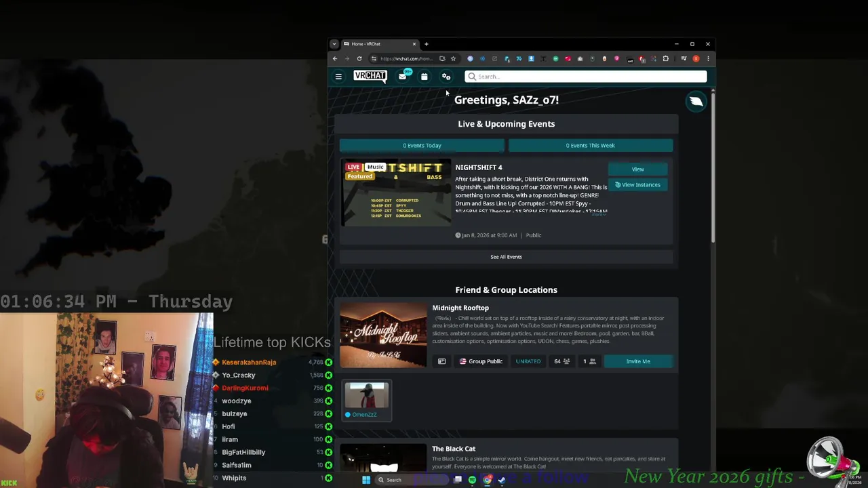Viewport: 868px width, 488px height.
Task: Request invite with Invite Me button
Action: click(x=638, y=361)
